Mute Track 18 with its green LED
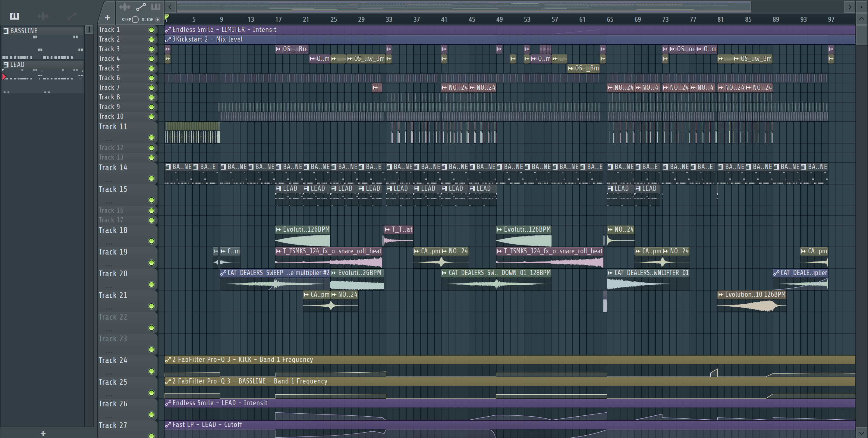868x438 pixels. tap(152, 241)
